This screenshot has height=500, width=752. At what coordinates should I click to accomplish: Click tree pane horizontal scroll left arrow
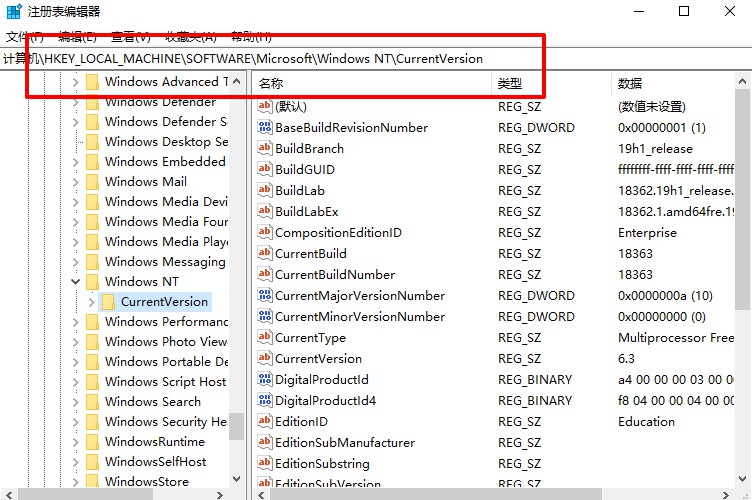pyautogui.click(x=9, y=494)
